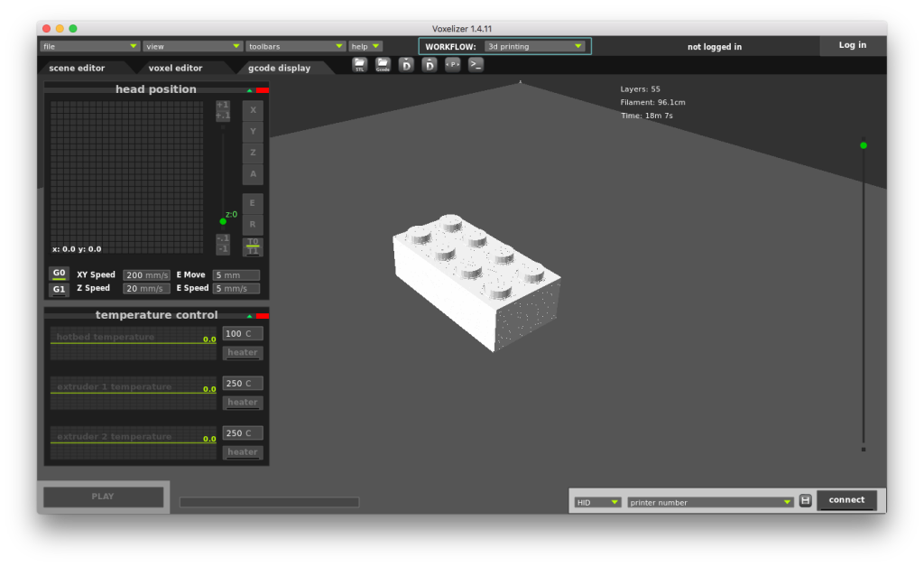924x567 pixels.
Task: Open the workflow 3d printing dropdown
Action: (534, 46)
